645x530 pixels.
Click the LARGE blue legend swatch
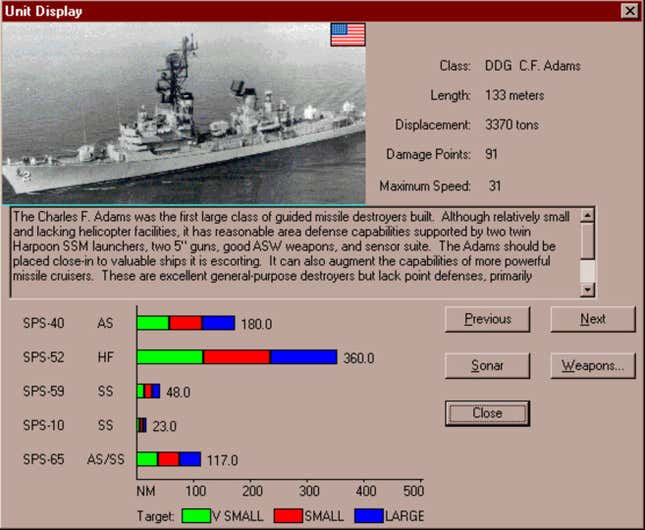(369, 516)
